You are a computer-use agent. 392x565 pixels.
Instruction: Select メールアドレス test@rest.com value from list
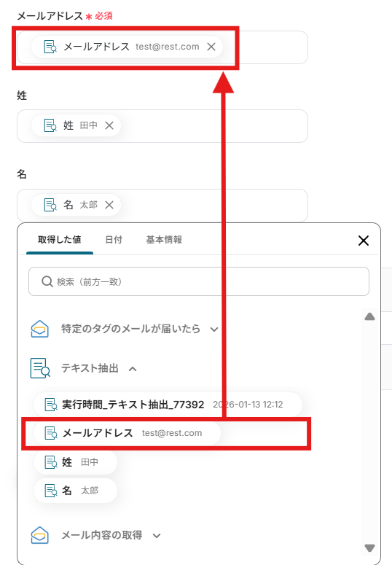tap(127, 433)
